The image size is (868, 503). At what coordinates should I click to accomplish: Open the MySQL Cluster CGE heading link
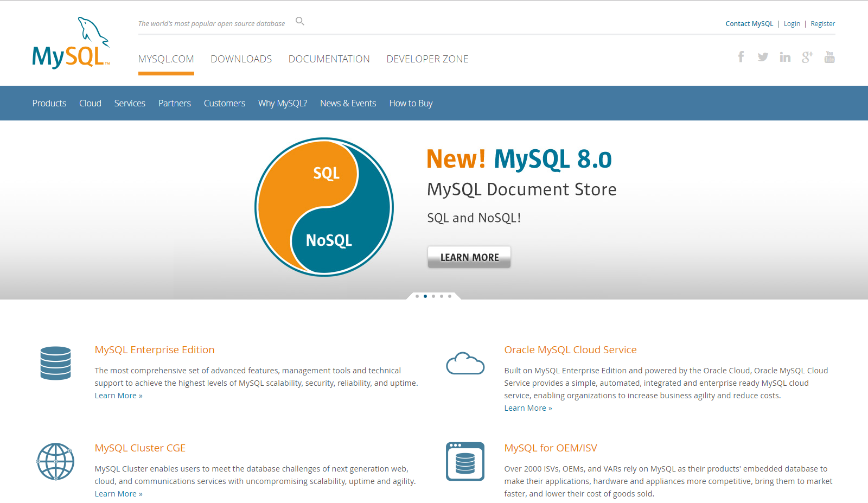coord(140,448)
